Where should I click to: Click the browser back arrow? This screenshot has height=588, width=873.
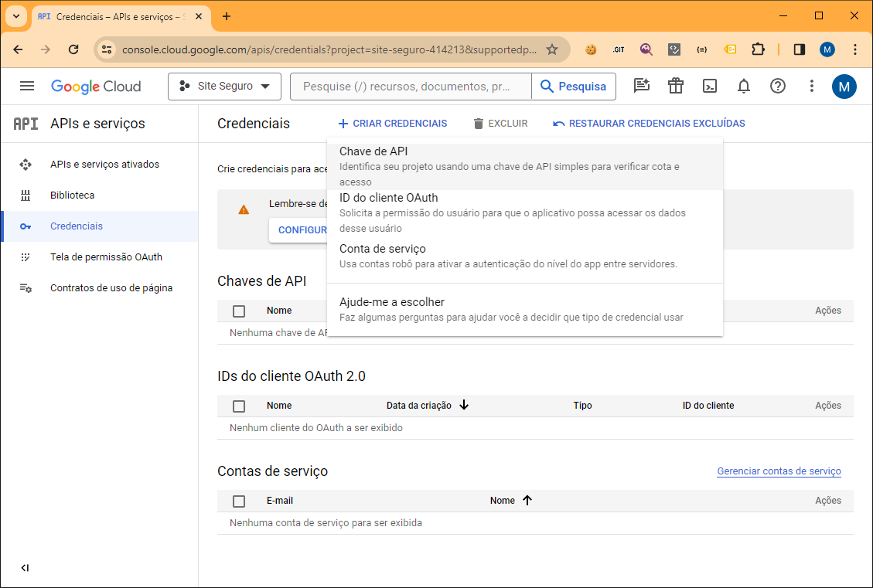tap(19, 49)
